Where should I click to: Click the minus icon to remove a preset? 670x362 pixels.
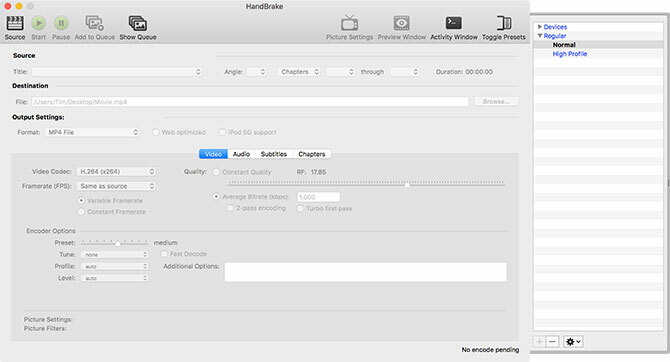click(x=552, y=341)
